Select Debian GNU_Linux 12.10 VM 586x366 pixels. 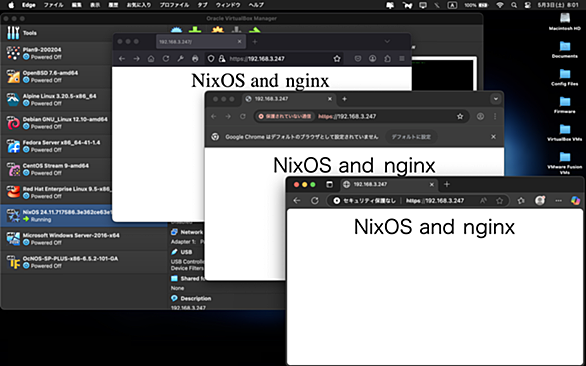coord(56,123)
